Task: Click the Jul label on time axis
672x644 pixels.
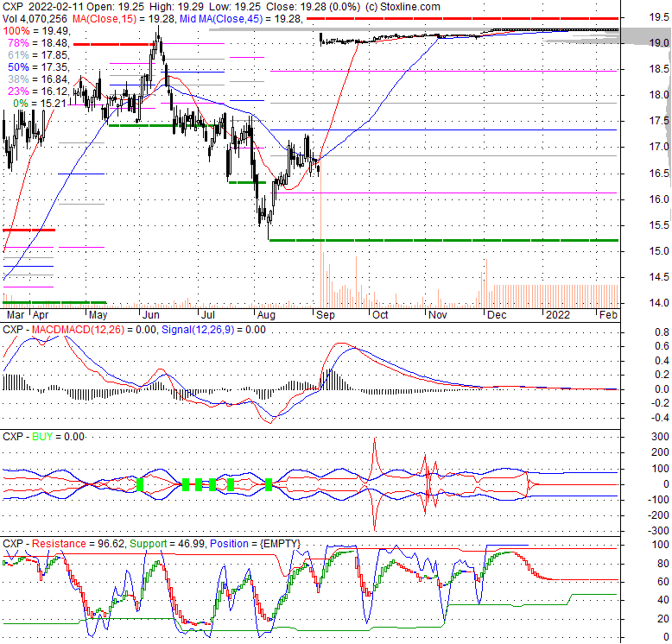Action: [x=208, y=315]
